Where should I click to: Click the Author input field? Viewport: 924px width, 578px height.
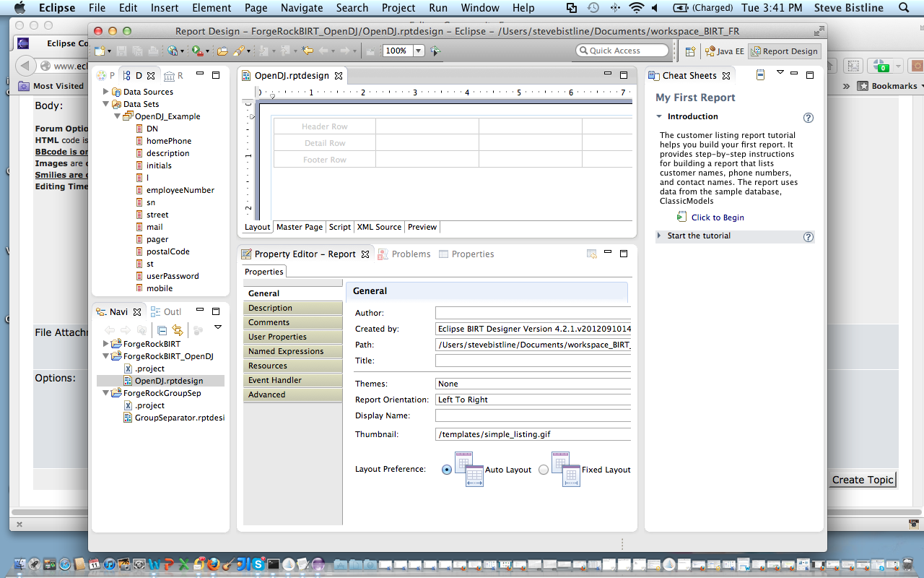[x=533, y=313]
